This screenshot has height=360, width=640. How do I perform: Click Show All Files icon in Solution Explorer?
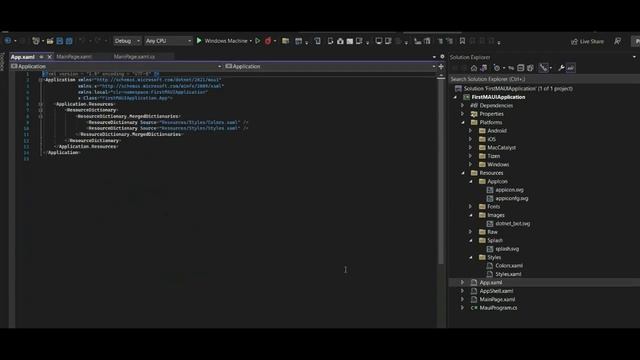point(530,68)
